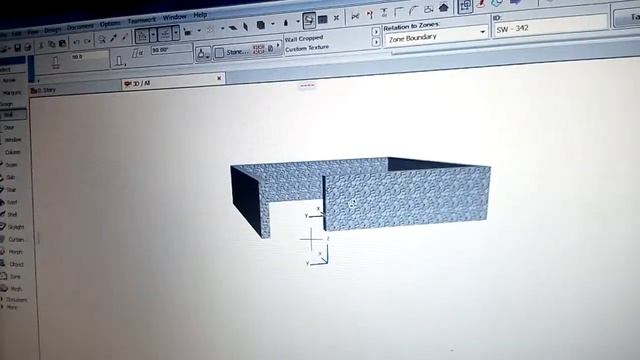
Task: Open dropdown arrow beside 3D cube icon
Action: coord(273,24)
